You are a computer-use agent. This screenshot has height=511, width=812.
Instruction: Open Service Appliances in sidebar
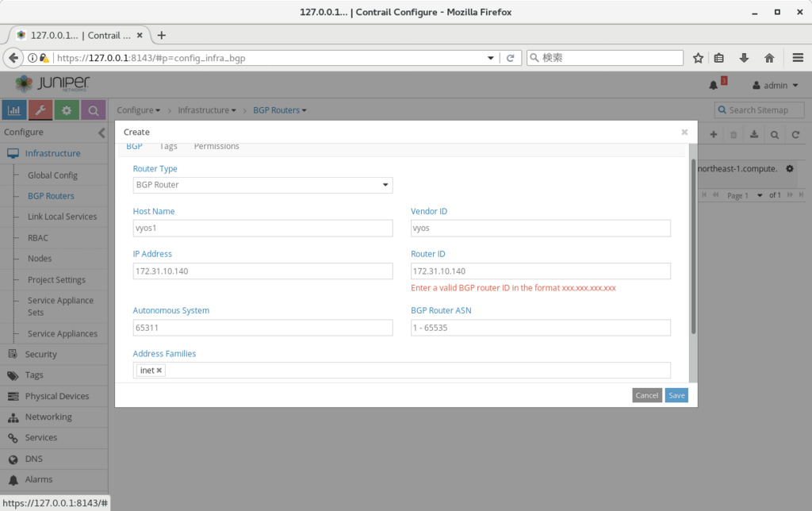pyautogui.click(x=63, y=334)
